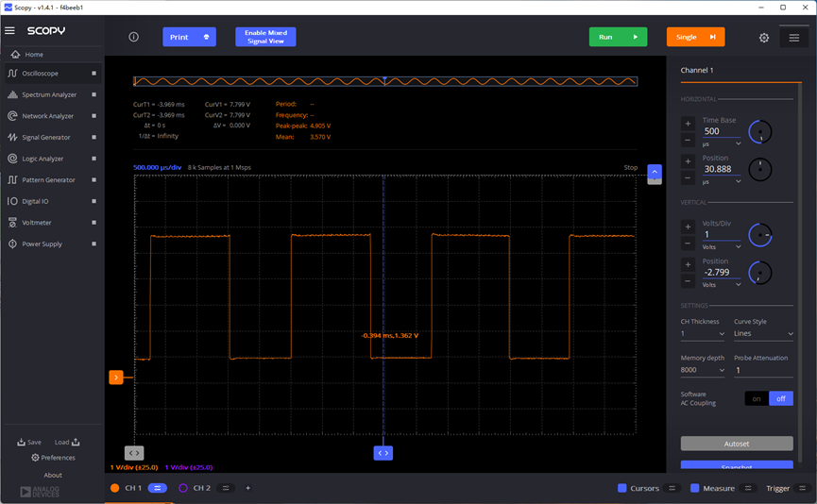Open the oscilloscope general settings gear
Viewport: 817px width, 504px height.
click(x=764, y=38)
